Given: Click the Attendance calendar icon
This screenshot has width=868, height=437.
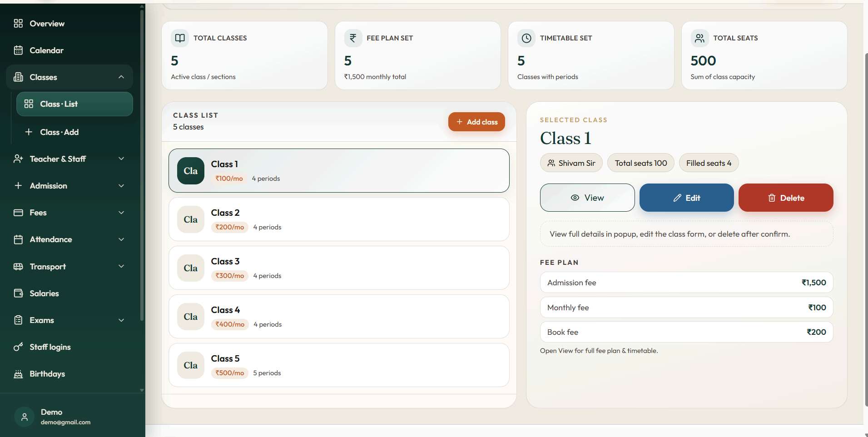Looking at the screenshot, I should 18,239.
